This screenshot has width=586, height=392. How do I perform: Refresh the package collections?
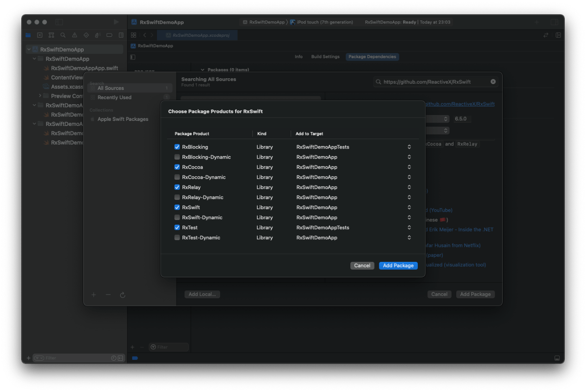[123, 295]
